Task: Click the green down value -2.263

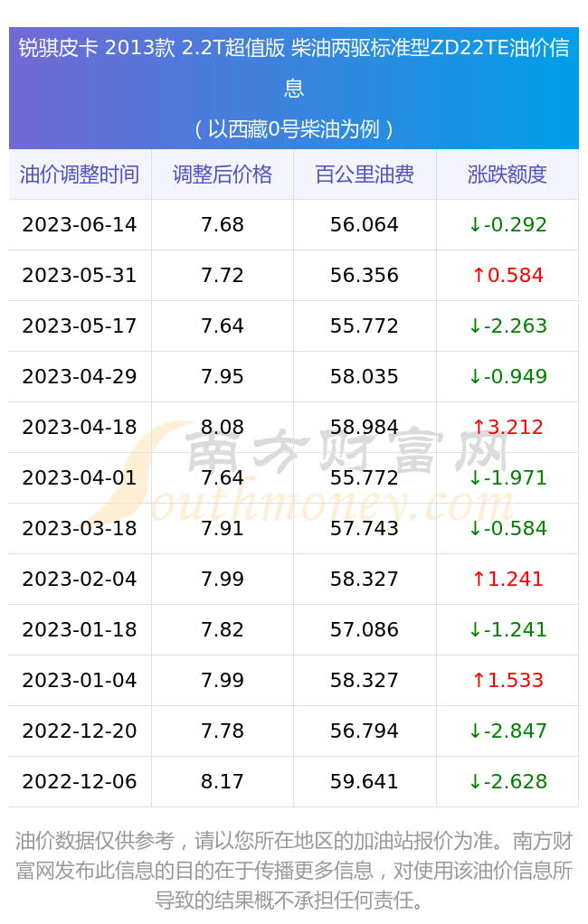Action: [x=507, y=325]
